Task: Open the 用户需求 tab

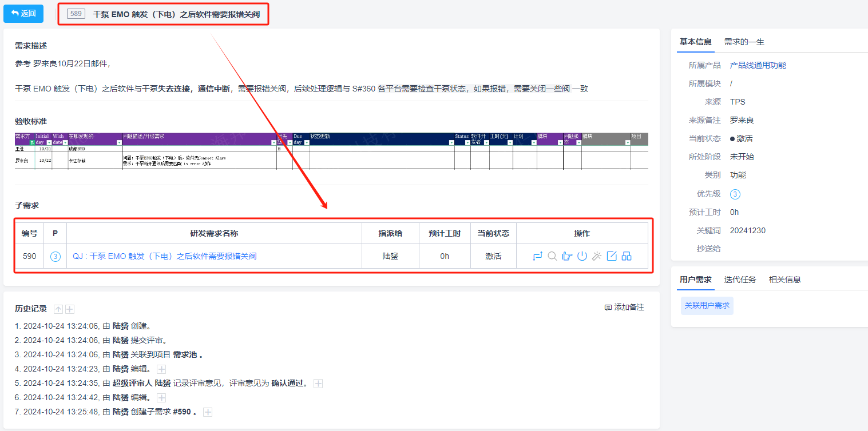Action: coord(696,280)
